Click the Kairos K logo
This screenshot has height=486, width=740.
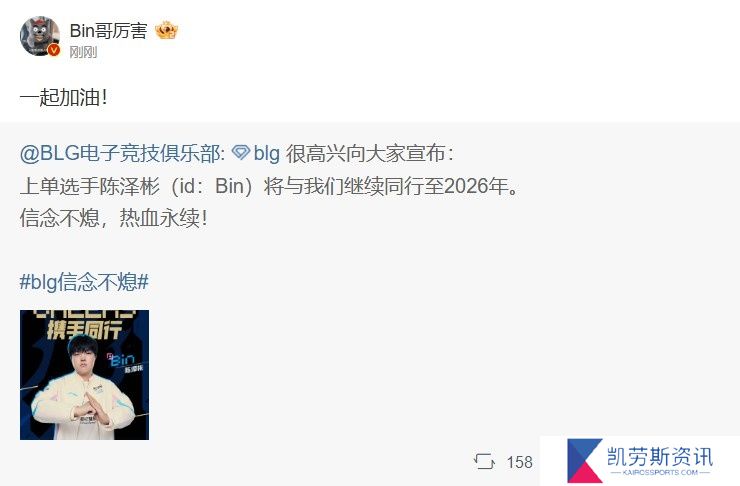point(585,461)
